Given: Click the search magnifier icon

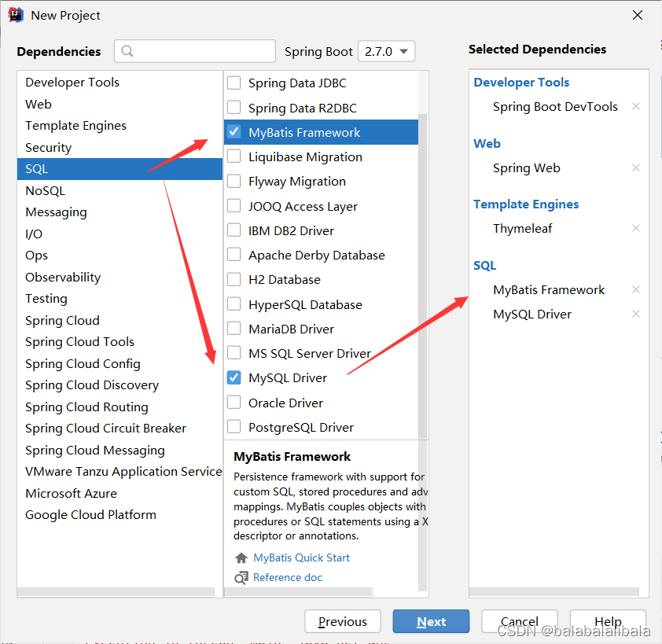Looking at the screenshot, I should [127, 51].
